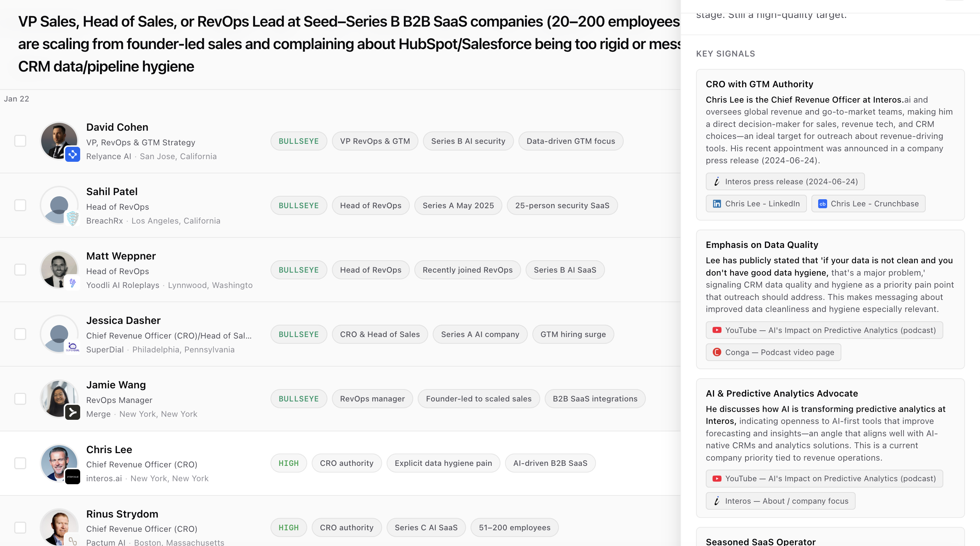Click the BULLSEYE badge on David Cohen's row

(299, 141)
